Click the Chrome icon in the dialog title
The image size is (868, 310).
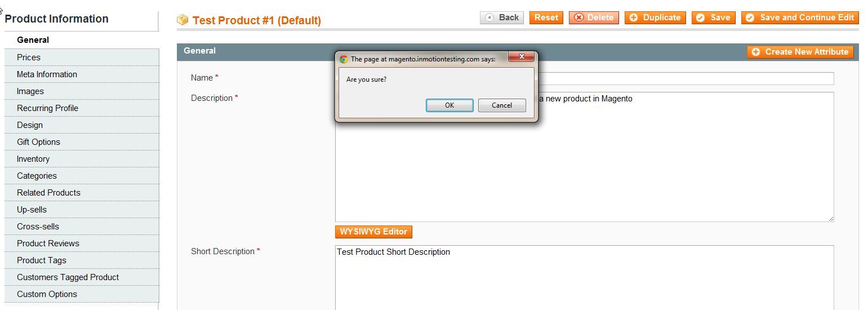[x=344, y=59]
